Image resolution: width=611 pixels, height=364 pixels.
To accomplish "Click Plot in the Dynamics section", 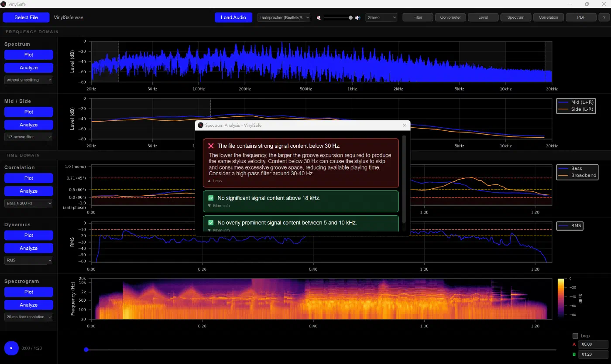I will click(x=29, y=235).
